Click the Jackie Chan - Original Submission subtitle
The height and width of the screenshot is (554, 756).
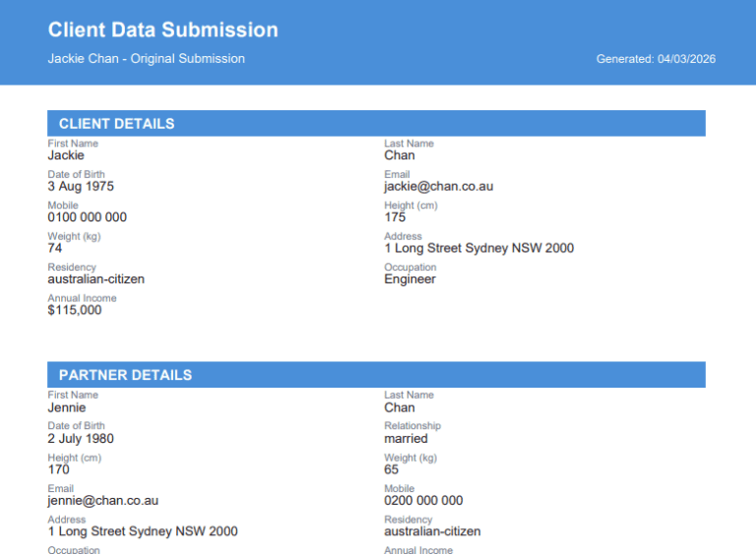point(146,59)
